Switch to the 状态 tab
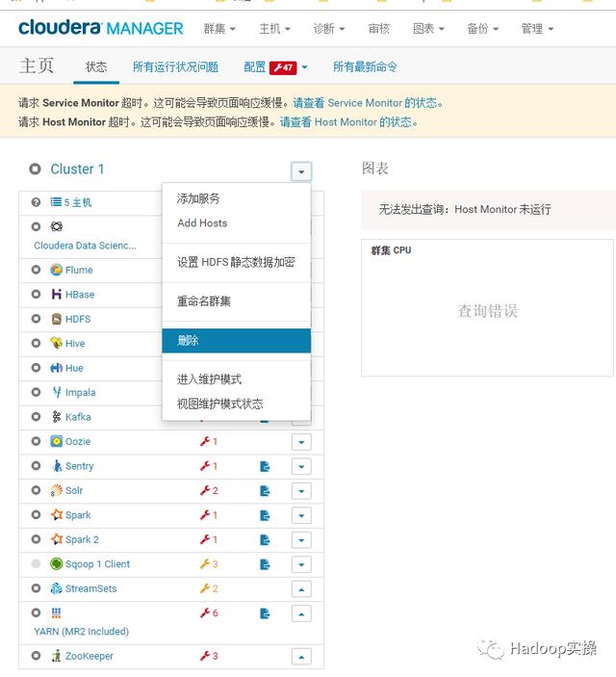The image size is (616, 677). (x=96, y=66)
